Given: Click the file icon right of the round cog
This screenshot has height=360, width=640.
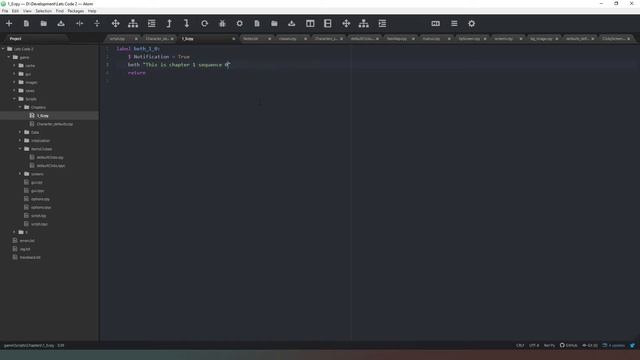Looking at the screenshot, I should click(257, 24).
